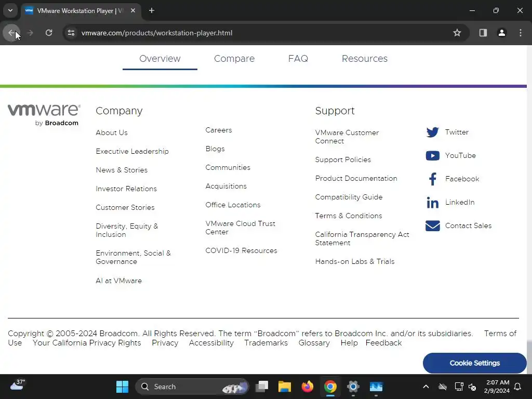Open Terms & Conditions link
This screenshot has height=399, width=532.
[349, 216]
